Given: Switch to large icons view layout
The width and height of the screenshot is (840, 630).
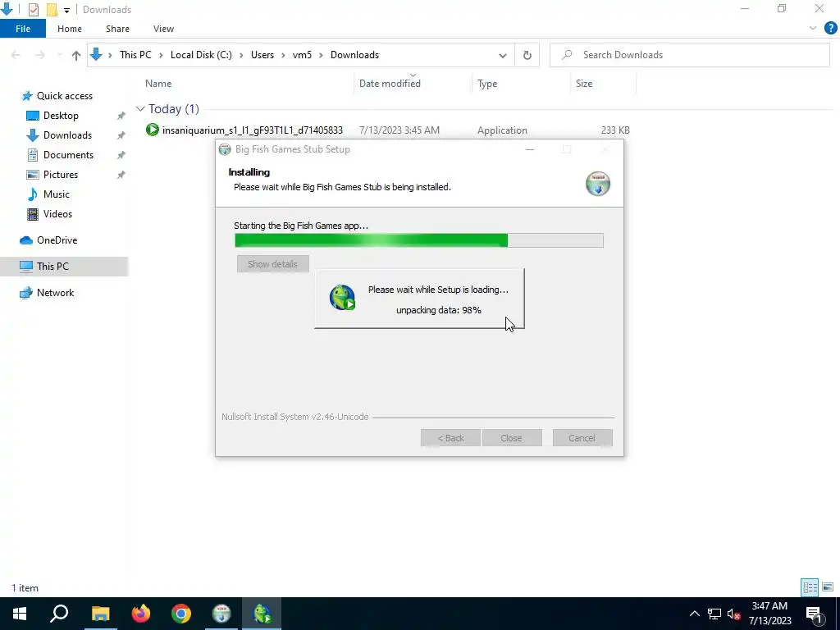Looking at the screenshot, I should click(x=828, y=587).
